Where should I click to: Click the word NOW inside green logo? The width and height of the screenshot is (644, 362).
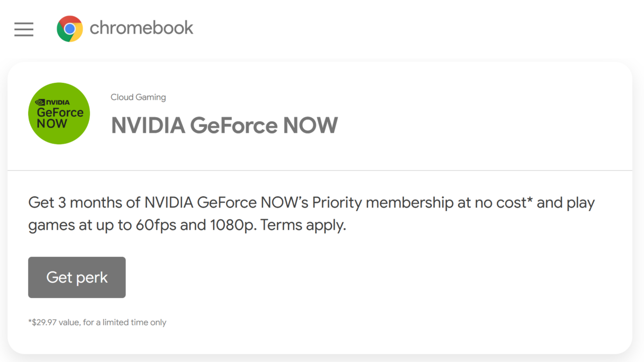52,124
